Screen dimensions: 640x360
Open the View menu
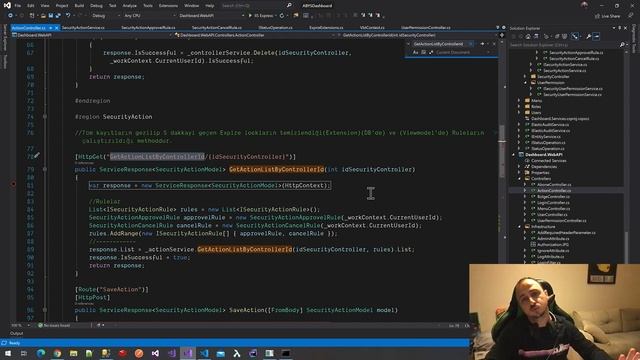(45, 6)
